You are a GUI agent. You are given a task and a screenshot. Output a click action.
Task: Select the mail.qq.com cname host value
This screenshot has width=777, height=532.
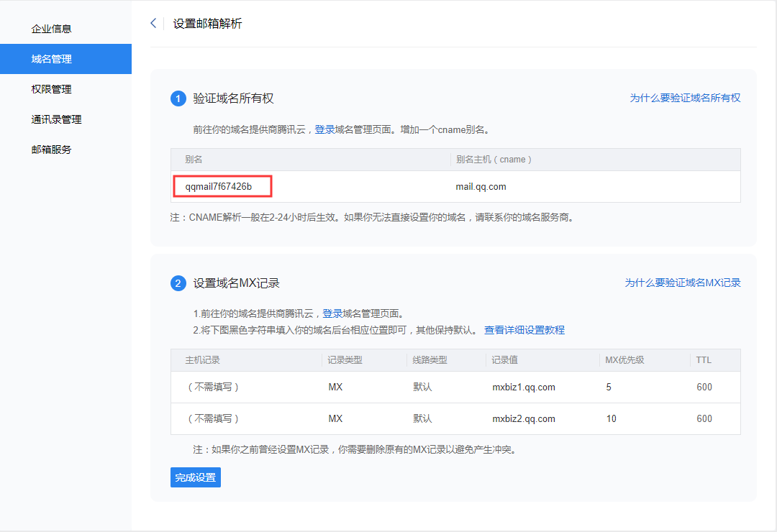pyautogui.click(x=481, y=186)
